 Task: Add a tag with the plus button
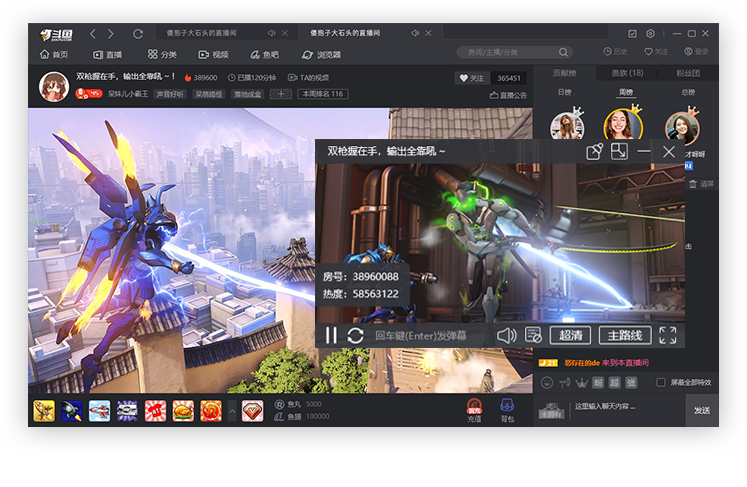click(x=281, y=94)
